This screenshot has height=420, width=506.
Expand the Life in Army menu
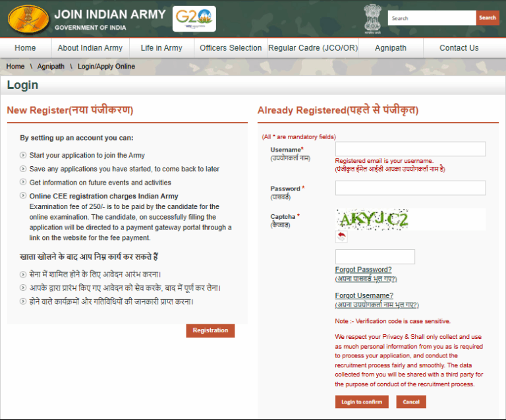(161, 48)
